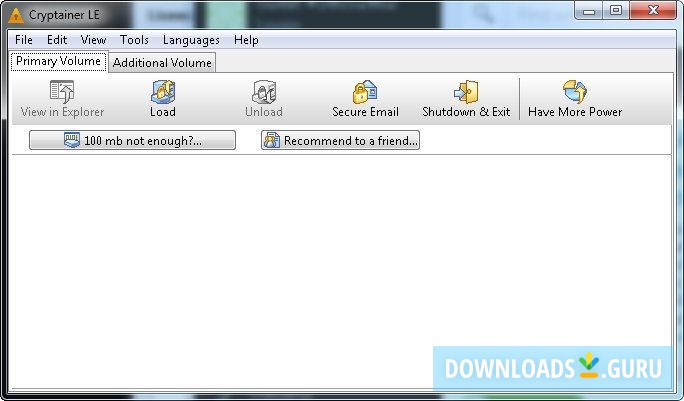Click the '100 mb not enough?...' button
This screenshot has width=684, height=401.
(x=132, y=140)
